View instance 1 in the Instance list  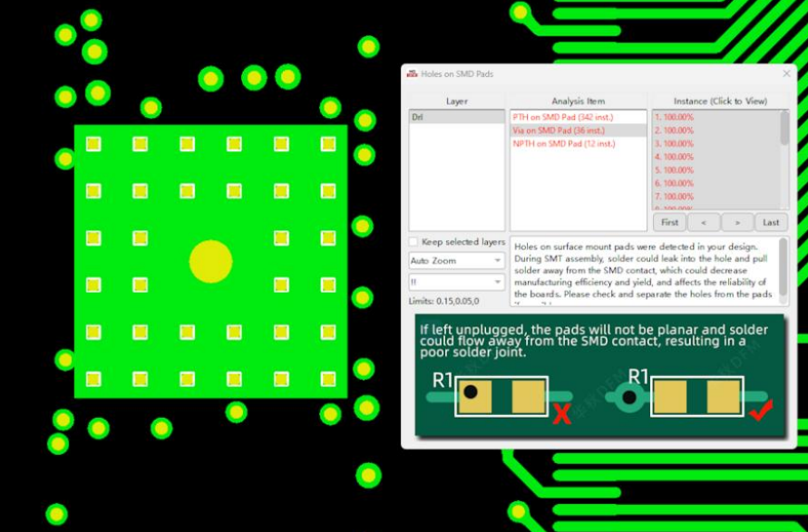coord(675,118)
